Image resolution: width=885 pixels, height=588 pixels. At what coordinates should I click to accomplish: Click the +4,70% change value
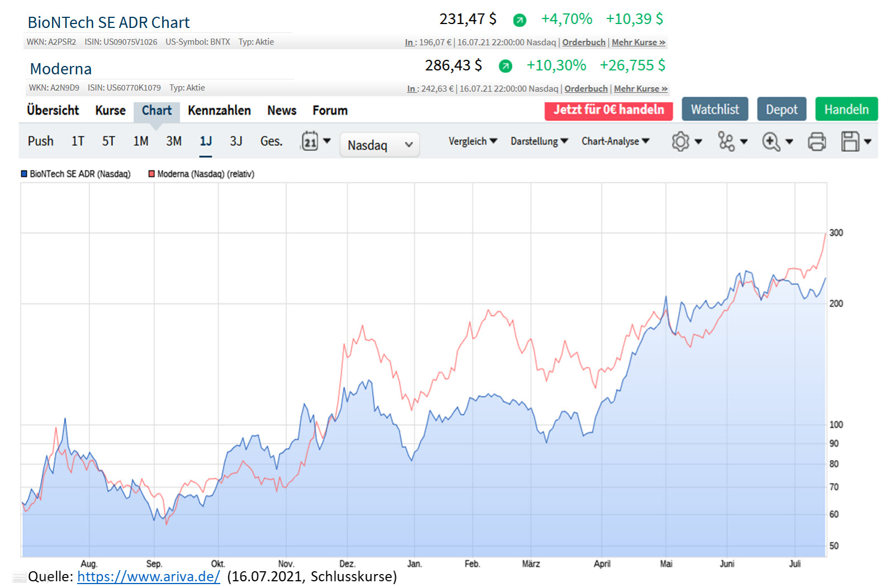tap(566, 19)
